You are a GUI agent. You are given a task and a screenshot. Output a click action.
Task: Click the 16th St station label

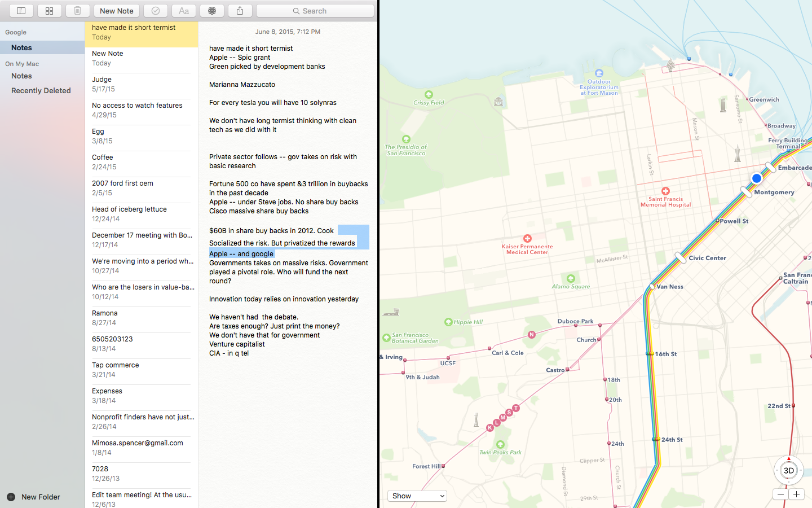(666, 354)
